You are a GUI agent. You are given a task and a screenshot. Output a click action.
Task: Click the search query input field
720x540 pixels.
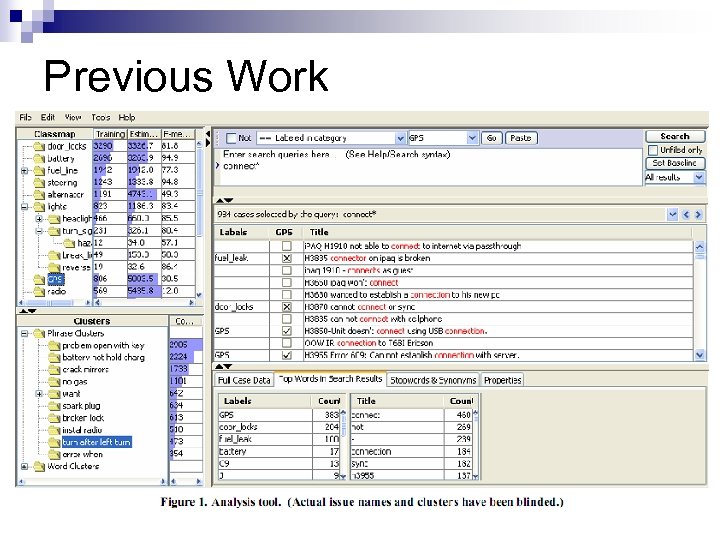[x=428, y=166]
